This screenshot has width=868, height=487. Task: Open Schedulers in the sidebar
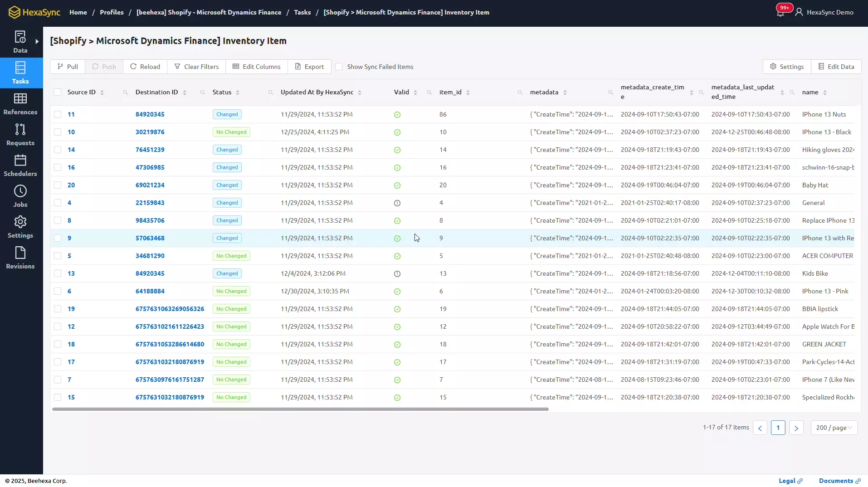click(x=20, y=165)
